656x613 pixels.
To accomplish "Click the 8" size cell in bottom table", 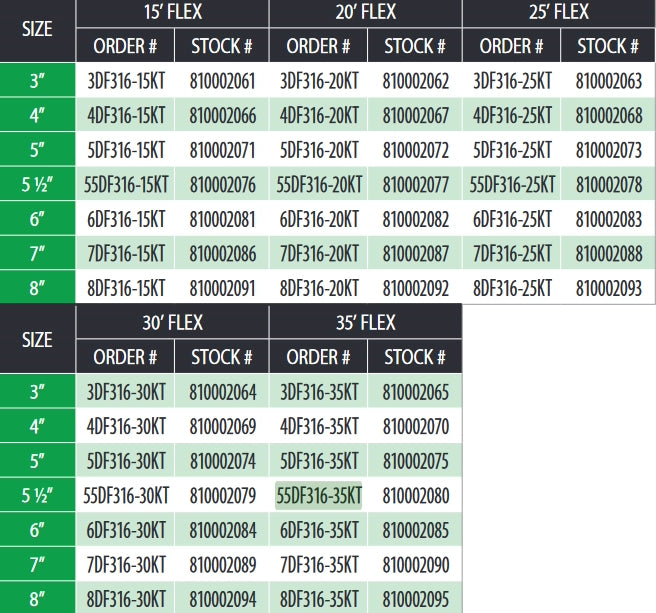I will 37,599.
